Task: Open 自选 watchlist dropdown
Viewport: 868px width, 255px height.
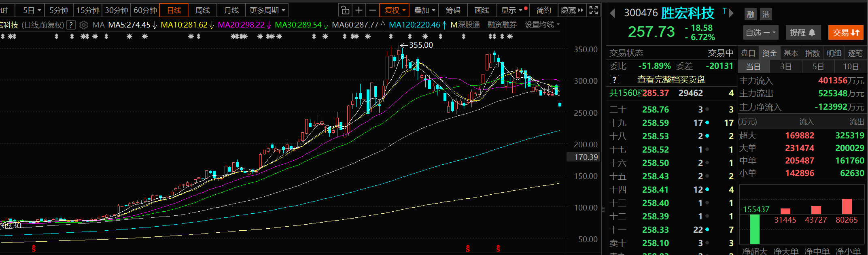Action: click(x=761, y=33)
